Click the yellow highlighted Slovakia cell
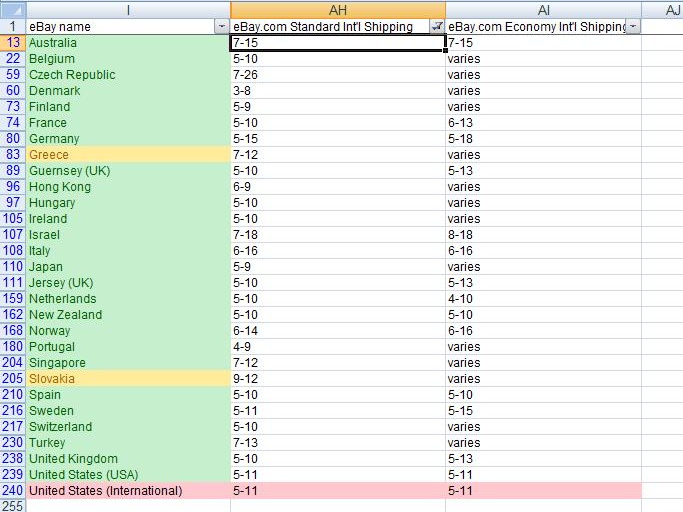 (x=128, y=379)
